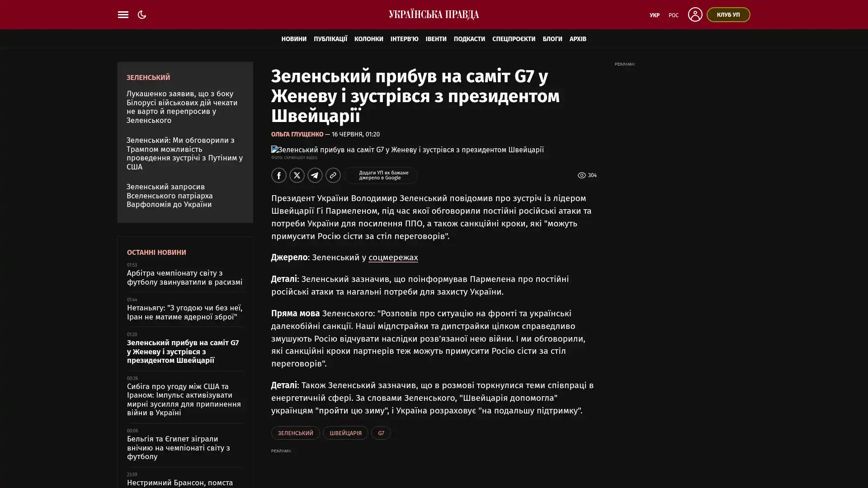This screenshot has width=868, height=488.
Task: Click the article's main image
Action: pos(407,150)
